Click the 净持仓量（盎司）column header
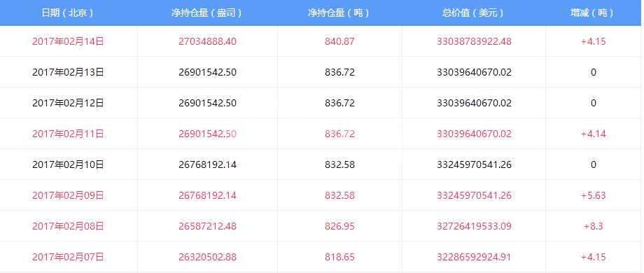This screenshot has height=273, width=644. point(207,13)
